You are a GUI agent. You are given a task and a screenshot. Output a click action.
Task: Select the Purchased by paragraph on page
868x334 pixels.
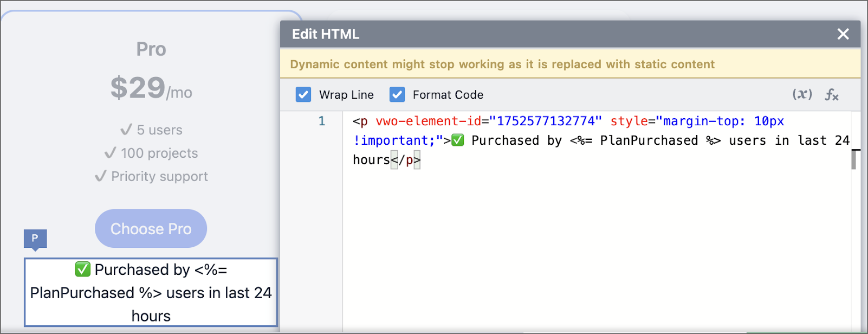[151, 292]
